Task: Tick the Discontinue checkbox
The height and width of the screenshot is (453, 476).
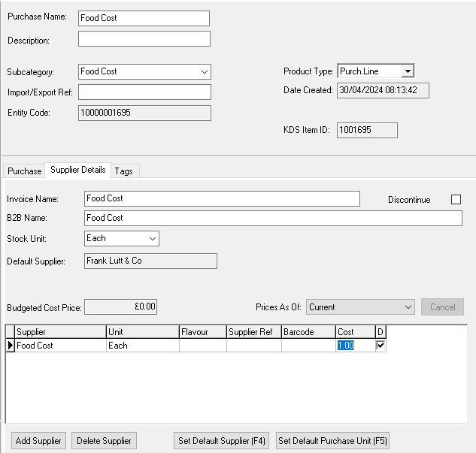Action: [x=456, y=200]
